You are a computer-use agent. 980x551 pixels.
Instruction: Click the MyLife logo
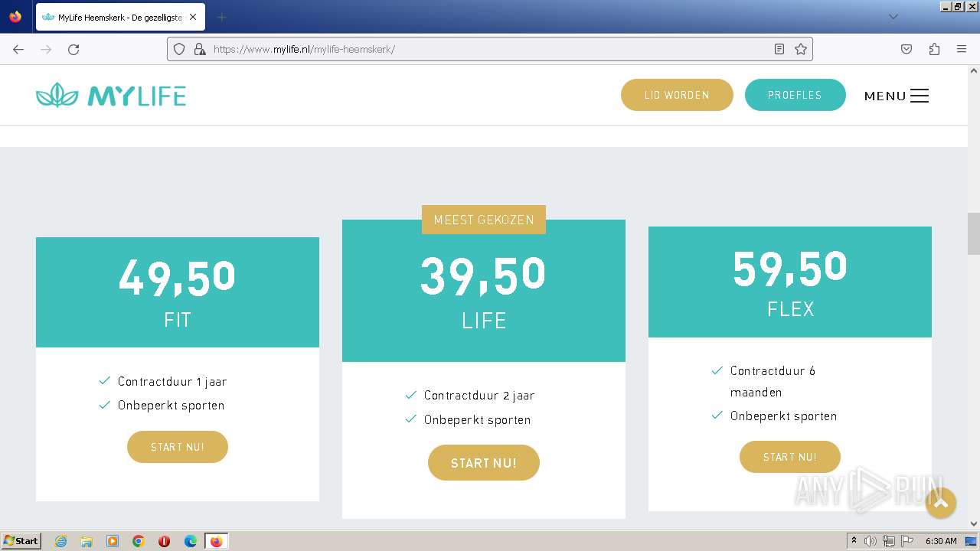click(x=111, y=95)
